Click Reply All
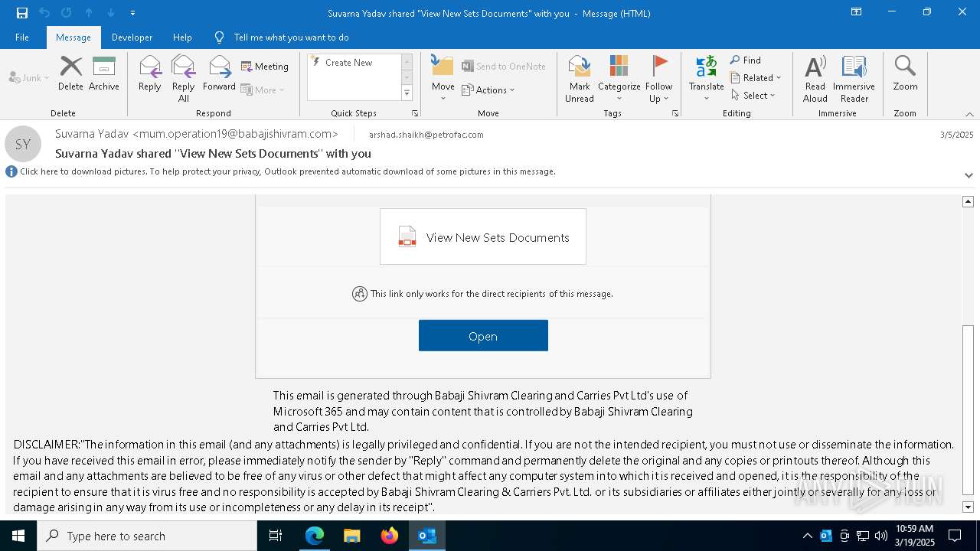 pyautogui.click(x=184, y=79)
